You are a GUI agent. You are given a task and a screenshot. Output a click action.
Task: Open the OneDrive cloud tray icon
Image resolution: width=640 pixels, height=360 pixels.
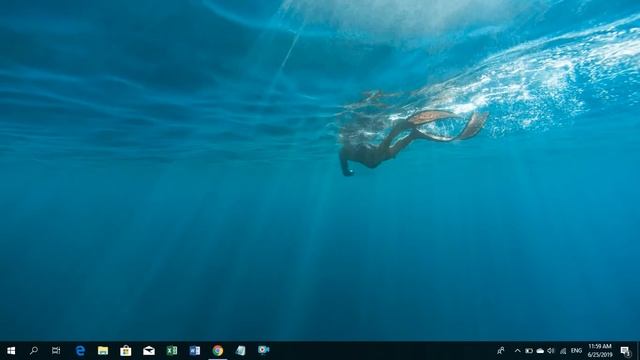tap(540, 351)
